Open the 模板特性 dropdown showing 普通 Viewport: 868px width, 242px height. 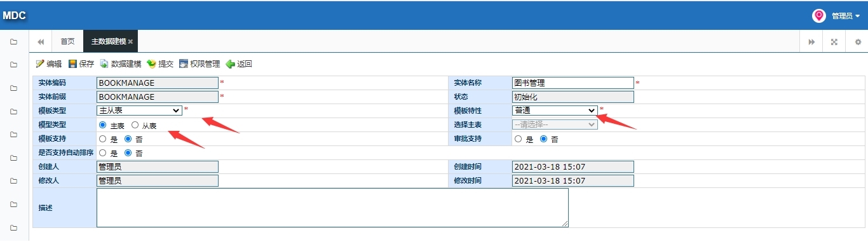555,111
